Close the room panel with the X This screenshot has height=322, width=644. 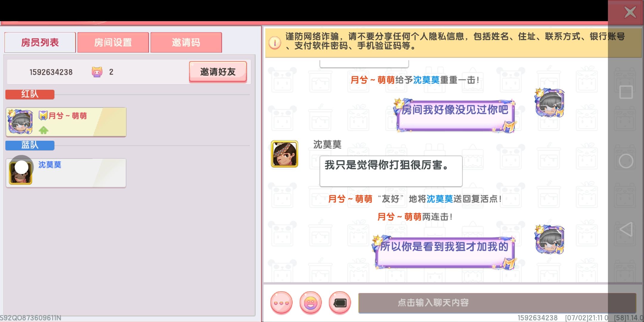[x=630, y=12]
